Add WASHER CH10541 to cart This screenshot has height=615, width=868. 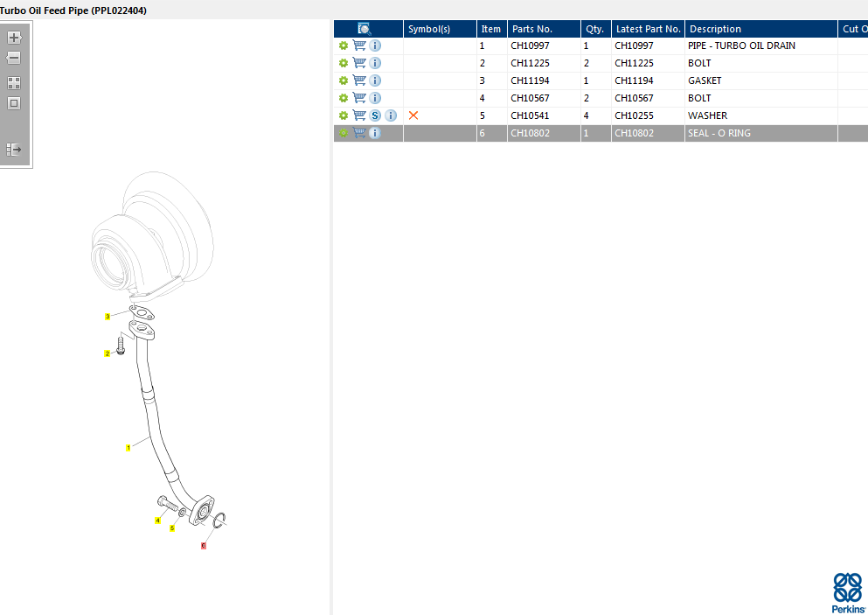[359, 115]
